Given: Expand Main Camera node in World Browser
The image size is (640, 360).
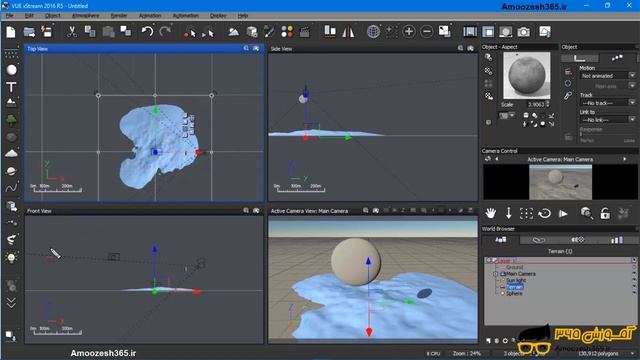Looking at the screenshot, I should (496, 274).
